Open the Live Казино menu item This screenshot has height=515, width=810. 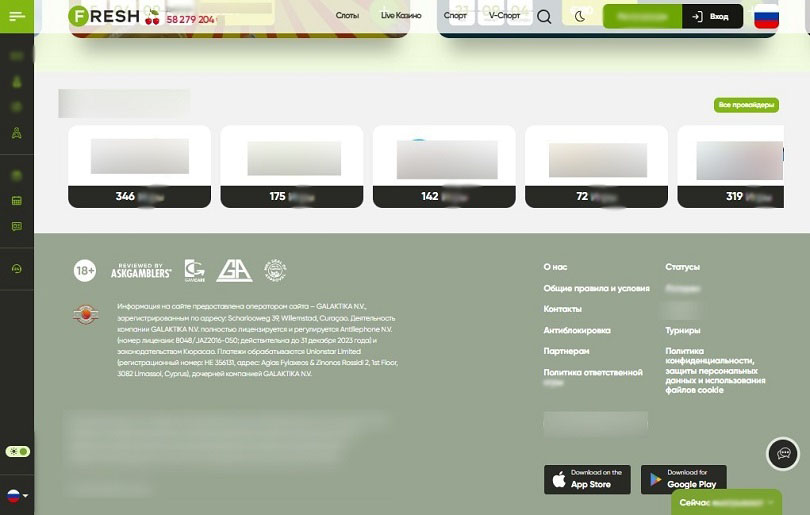(x=401, y=17)
